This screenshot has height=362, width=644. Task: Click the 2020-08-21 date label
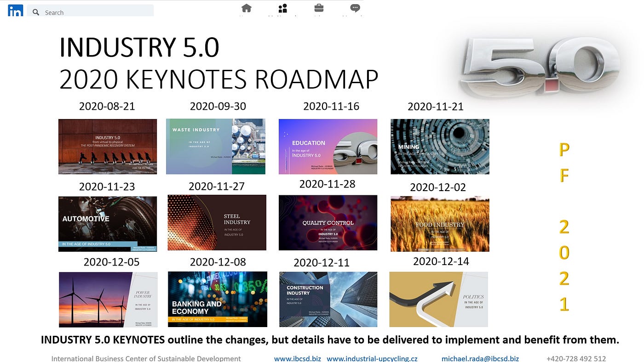pos(107,106)
